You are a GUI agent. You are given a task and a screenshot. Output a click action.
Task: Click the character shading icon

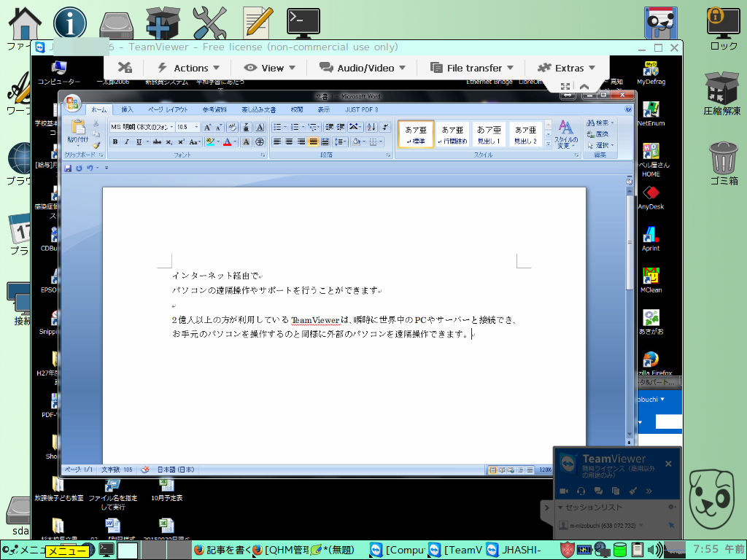pos(246,142)
